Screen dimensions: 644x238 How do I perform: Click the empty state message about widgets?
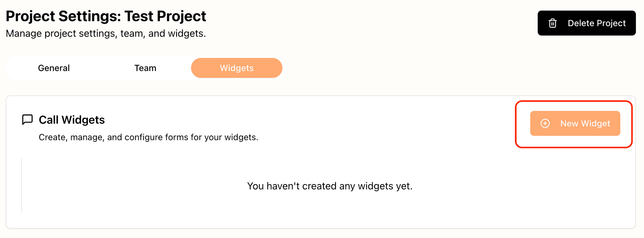[x=330, y=186]
